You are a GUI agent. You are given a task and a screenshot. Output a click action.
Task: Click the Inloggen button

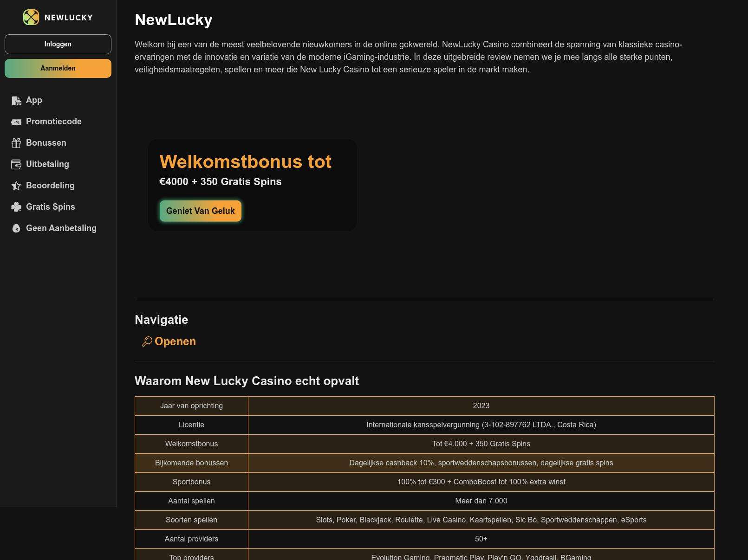[58, 44]
